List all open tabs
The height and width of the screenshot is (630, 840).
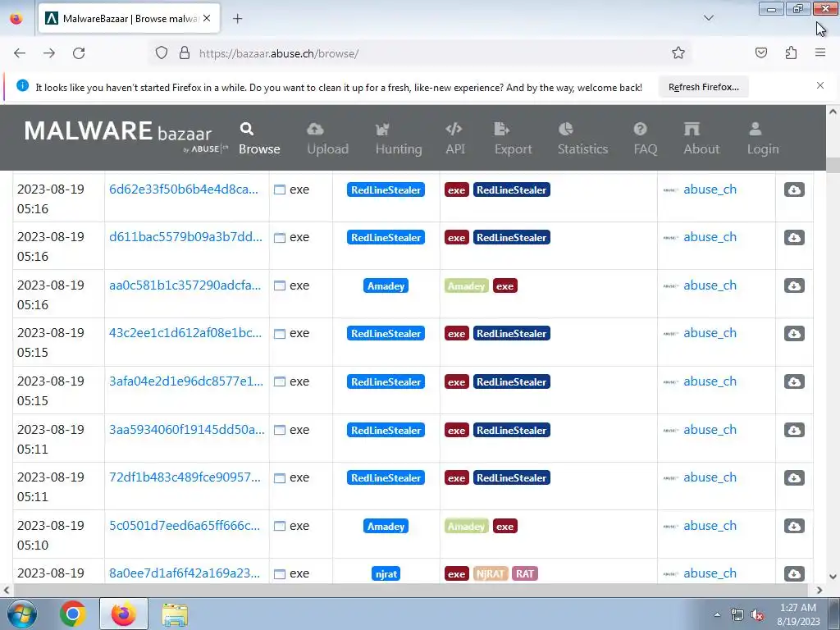709,18
